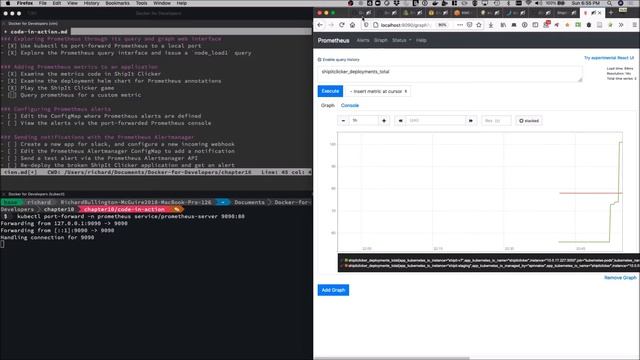Click graph time range value field
The image size is (640, 360).
pos(364,121)
